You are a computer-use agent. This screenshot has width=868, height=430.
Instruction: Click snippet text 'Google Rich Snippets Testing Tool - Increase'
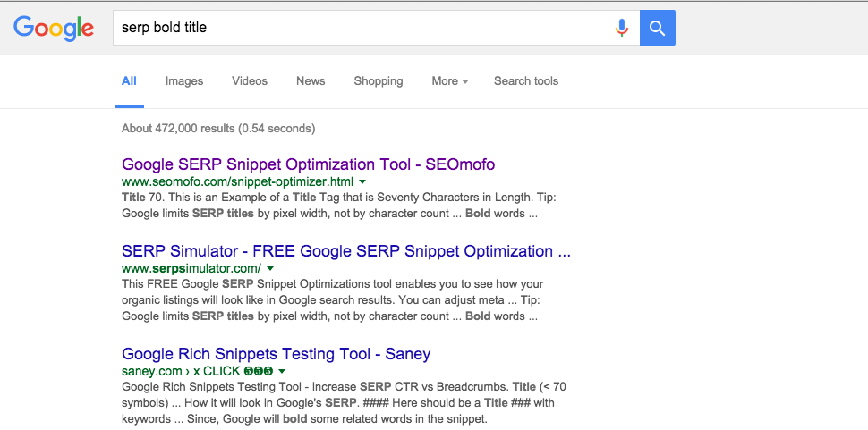239,386
